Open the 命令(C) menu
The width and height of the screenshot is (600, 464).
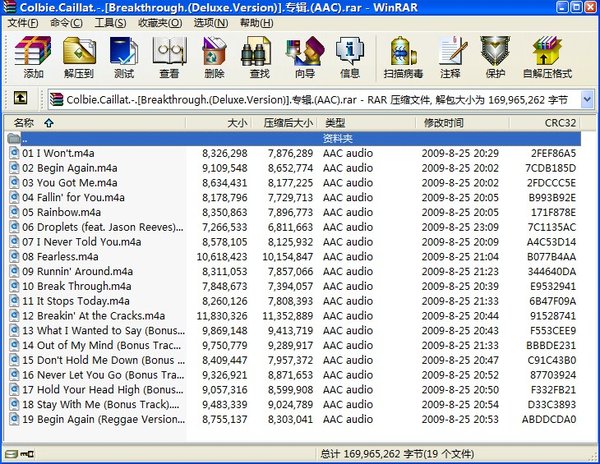tap(66, 23)
